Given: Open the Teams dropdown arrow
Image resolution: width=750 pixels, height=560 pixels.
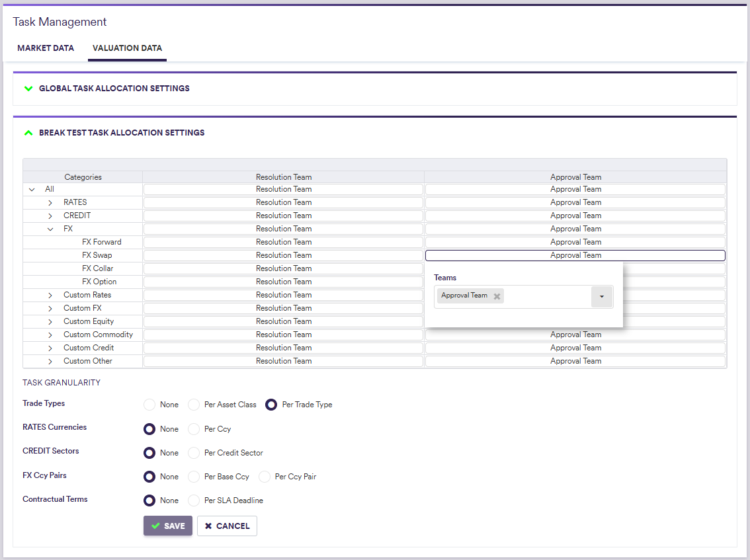Looking at the screenshot, I should pos(601,297).
